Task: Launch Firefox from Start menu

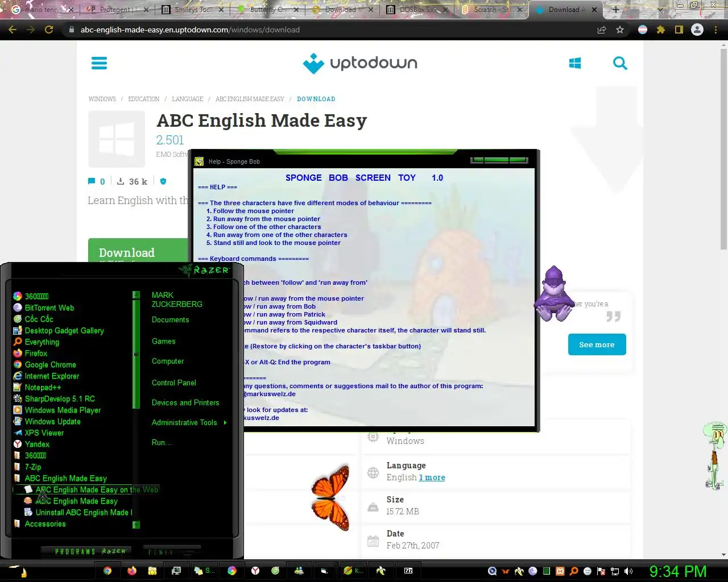Action: 36,353
